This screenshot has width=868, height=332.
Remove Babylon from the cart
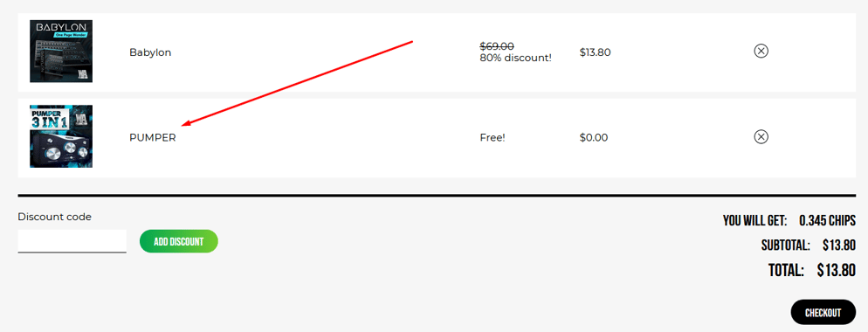click(761, 51)
